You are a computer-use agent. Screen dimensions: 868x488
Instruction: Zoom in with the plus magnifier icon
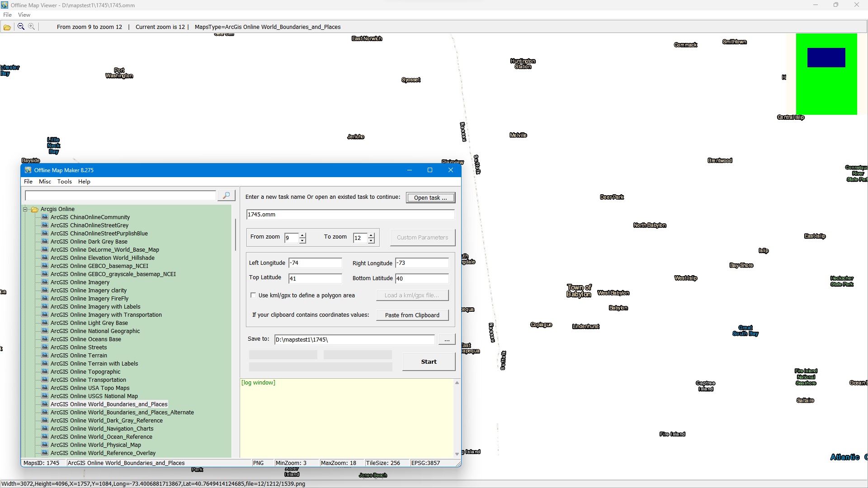click(32, 27)
